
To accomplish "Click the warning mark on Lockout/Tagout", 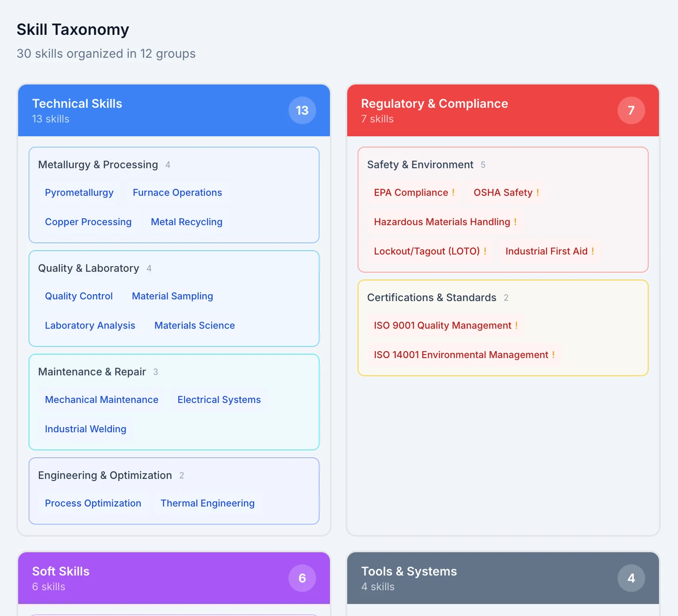I will tap(485, 252).
